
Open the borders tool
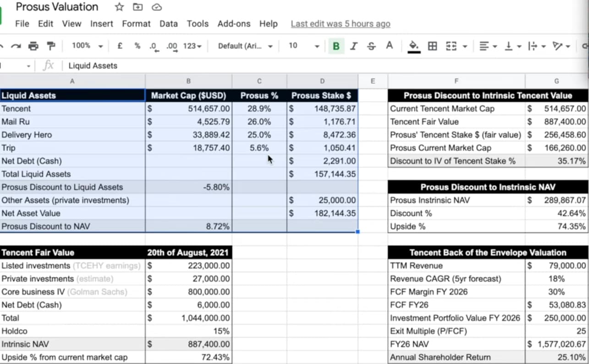(x=432, y=46)
